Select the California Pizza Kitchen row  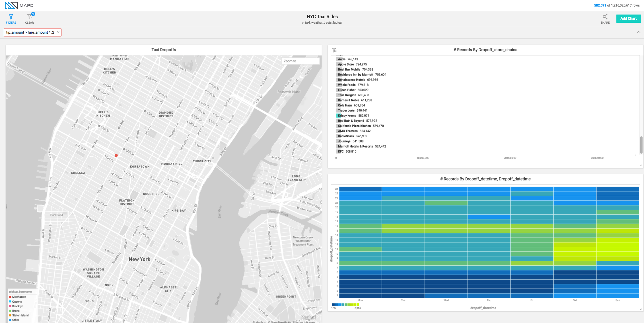[x=361, y=126]
